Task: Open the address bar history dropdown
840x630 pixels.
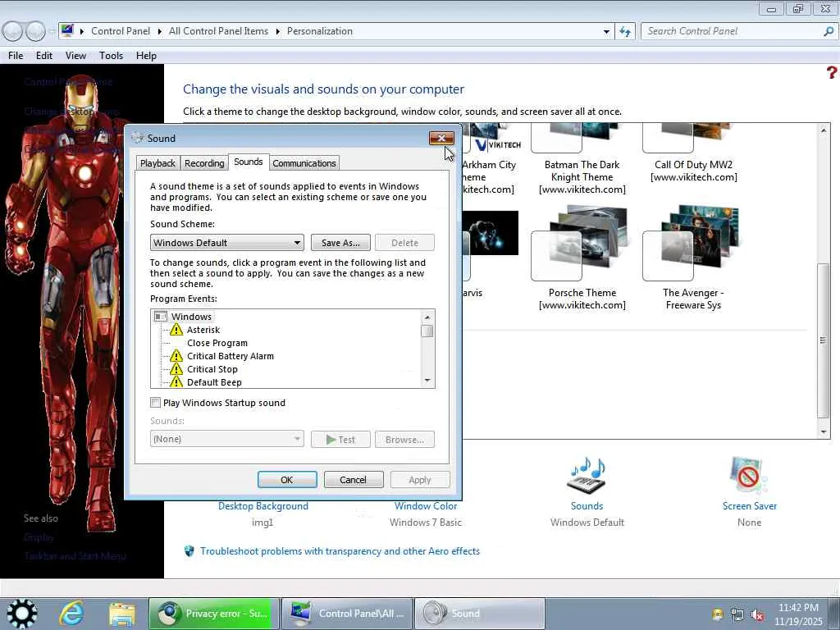Action: 606,32
